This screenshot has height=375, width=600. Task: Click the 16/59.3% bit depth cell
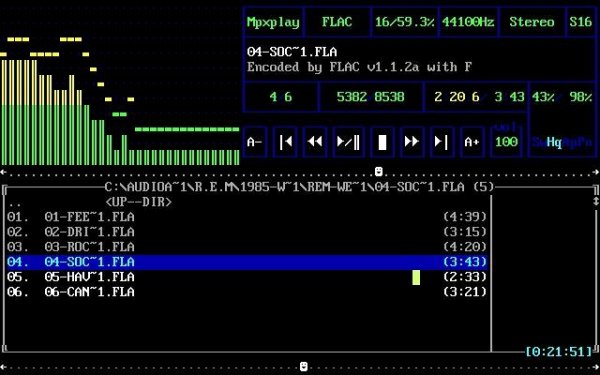pos(404,22)
